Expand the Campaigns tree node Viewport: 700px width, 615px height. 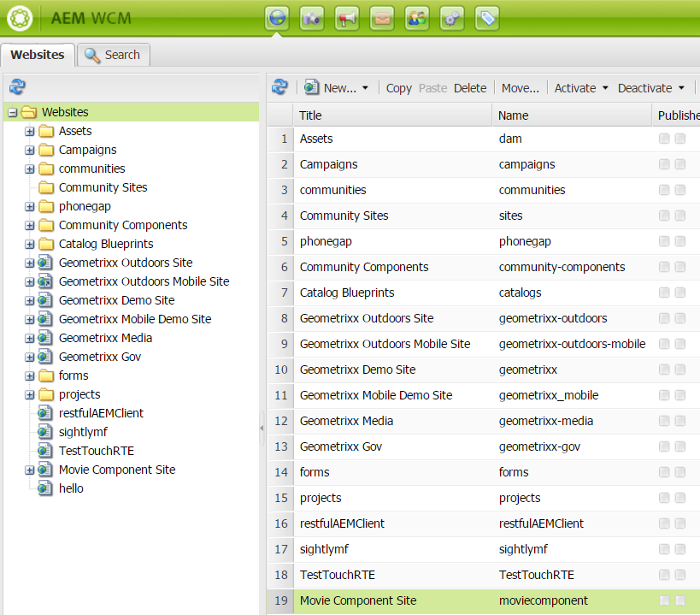(29, 150)
